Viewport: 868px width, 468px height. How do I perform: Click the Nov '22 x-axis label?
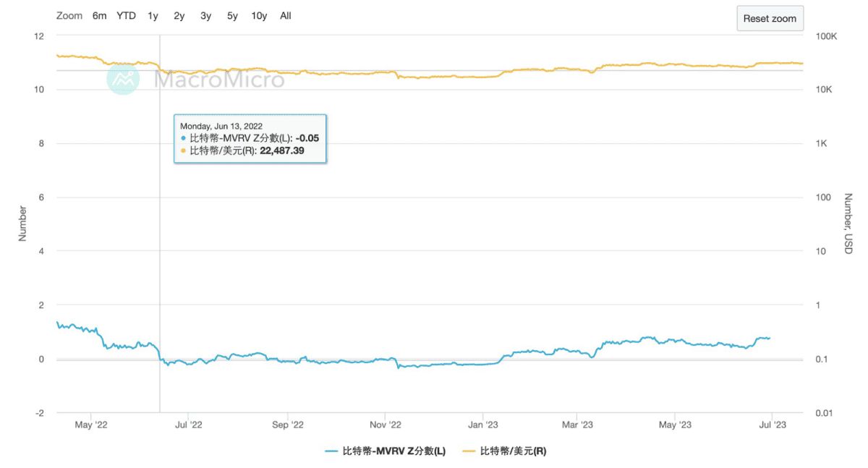coord(385,425)
